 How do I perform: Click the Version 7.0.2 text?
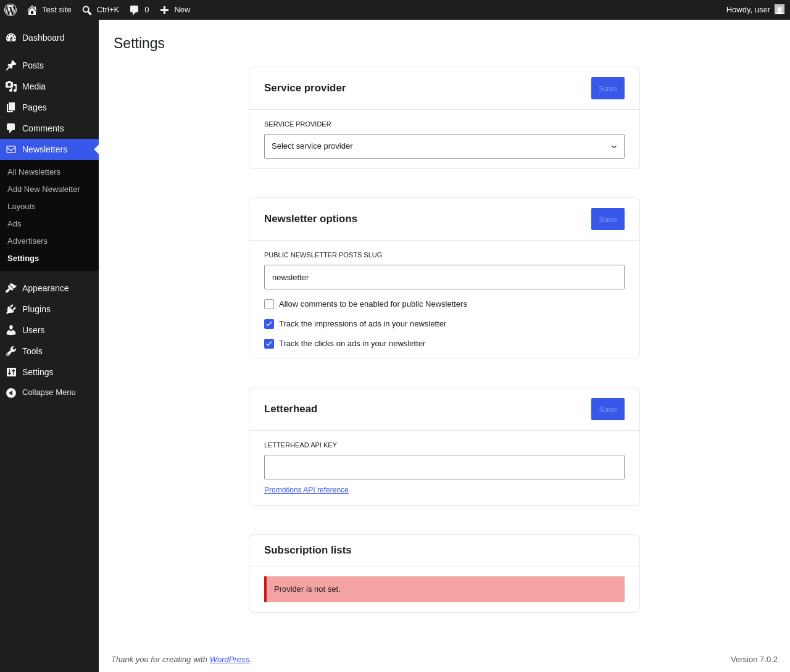(754, 660)
